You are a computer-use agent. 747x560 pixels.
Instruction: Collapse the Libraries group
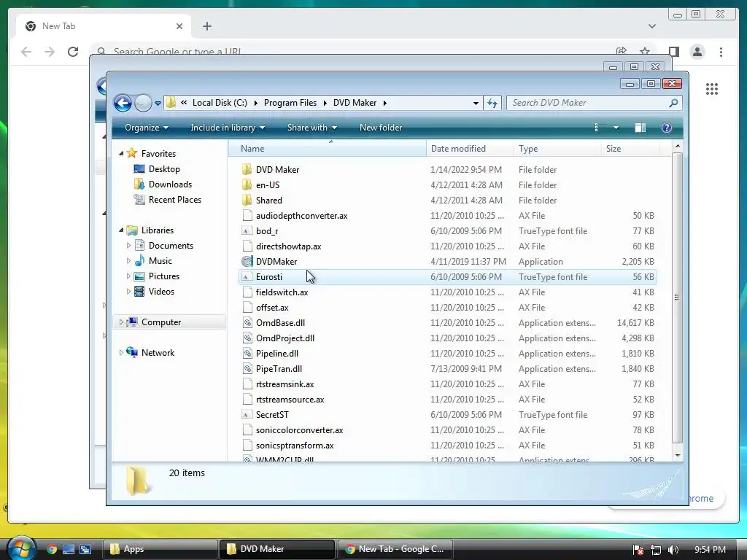(121, 230)
